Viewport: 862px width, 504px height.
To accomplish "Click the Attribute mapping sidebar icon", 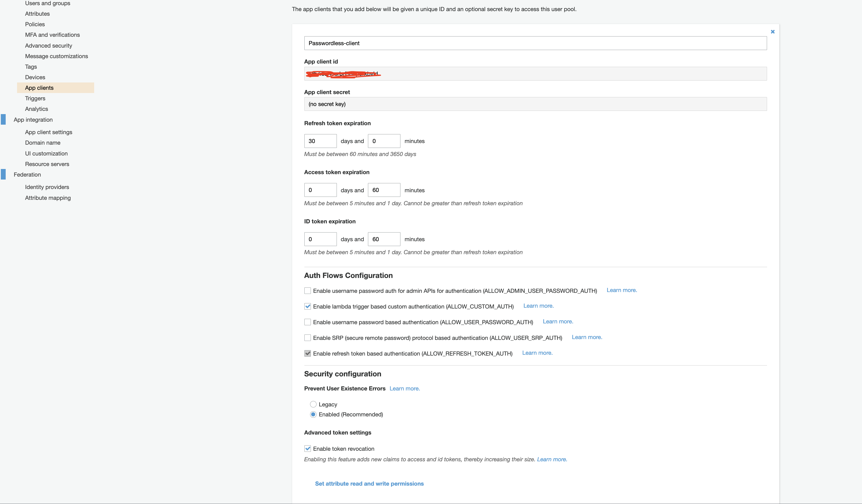I will (x=48, y=197).
